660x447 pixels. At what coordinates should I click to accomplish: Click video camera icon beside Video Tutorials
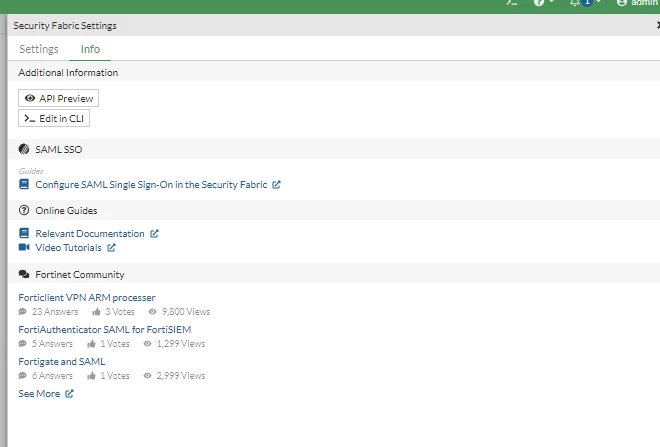coord(24,247)
